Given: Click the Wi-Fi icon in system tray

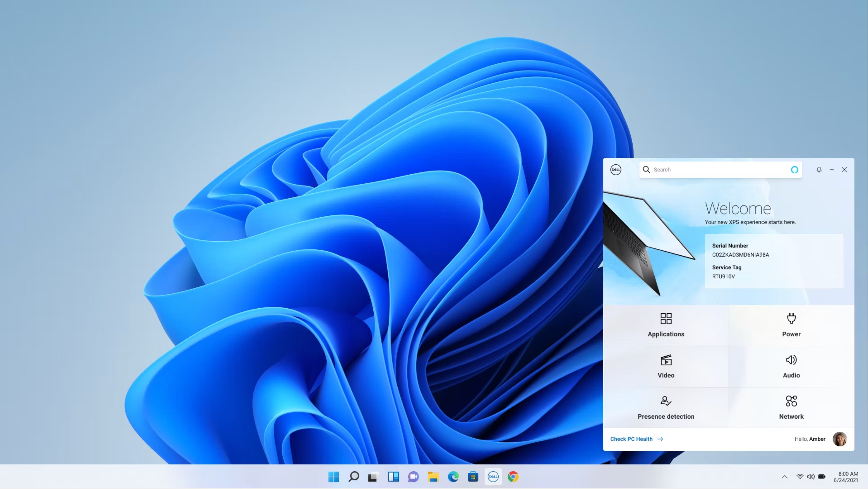Looking at the screenshot, I should click(800, 477).
